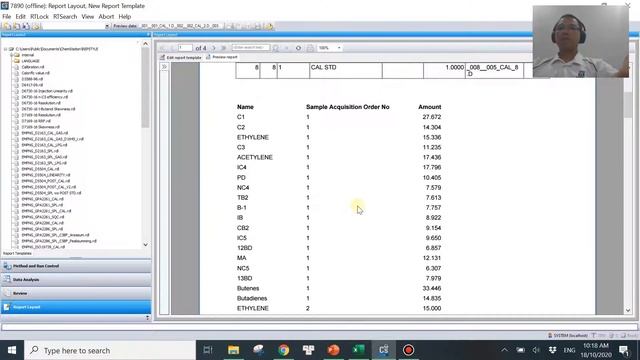Open Excel from taskbar
Screen dimensions: 640x360
[x=358, y=350]
